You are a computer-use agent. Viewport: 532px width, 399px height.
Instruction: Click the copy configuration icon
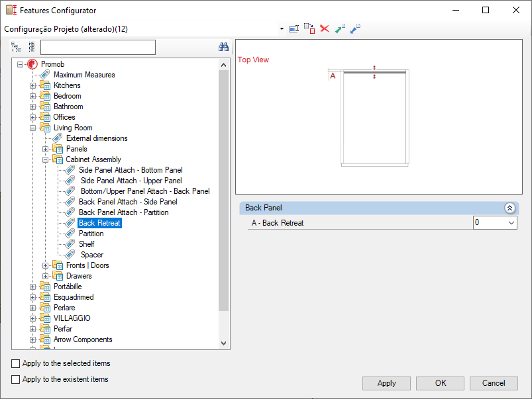pyautogui.click(x=309, y=29)
